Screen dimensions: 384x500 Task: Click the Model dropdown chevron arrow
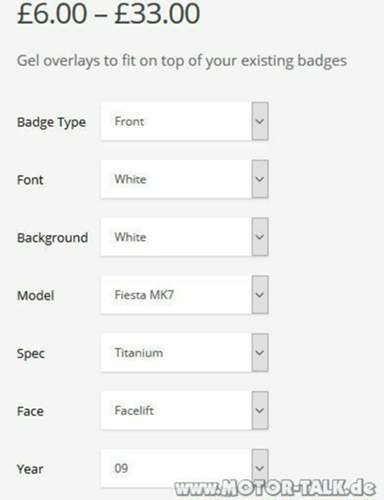tap(260, 295)
